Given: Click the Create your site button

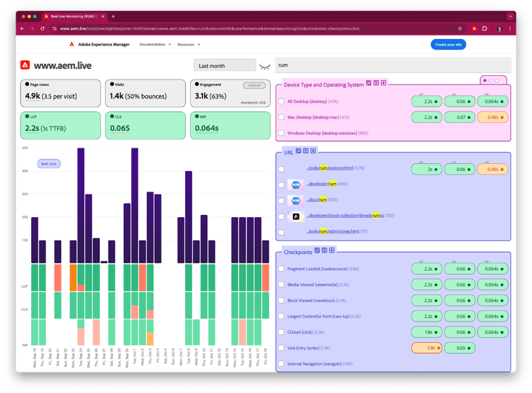Looking at the screenshot, I should (448, 45).
